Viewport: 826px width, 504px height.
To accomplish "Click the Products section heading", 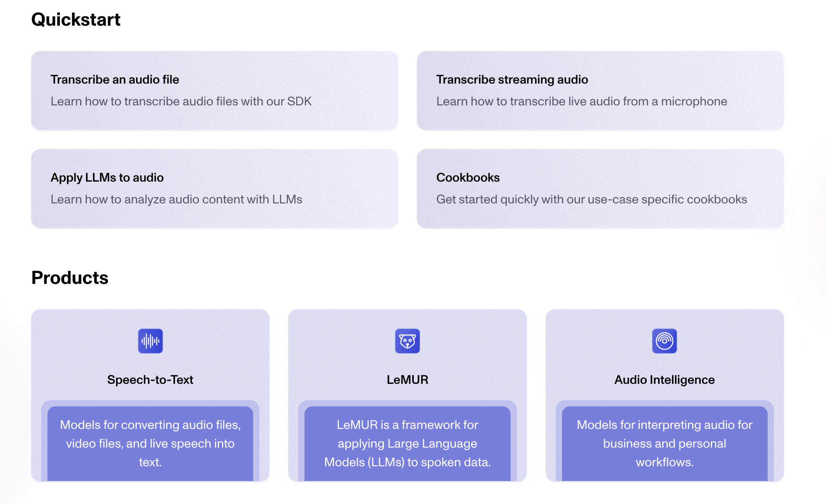I will click(x=70, y=278).
